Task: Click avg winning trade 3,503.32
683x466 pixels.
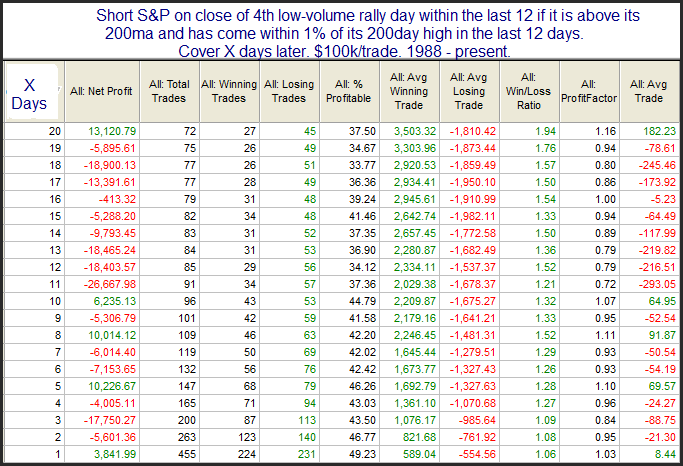Action: (x=415, y=131)
